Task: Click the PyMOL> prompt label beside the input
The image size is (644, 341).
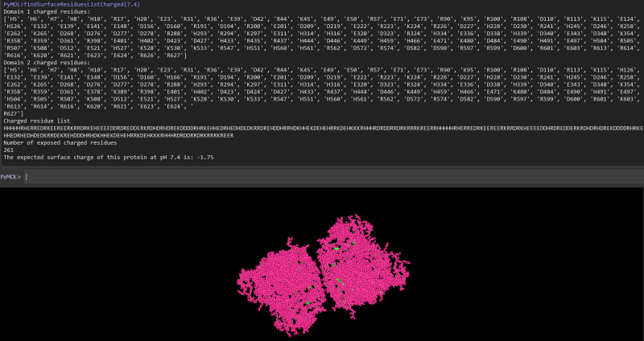Action: click(x=10, y=177)
